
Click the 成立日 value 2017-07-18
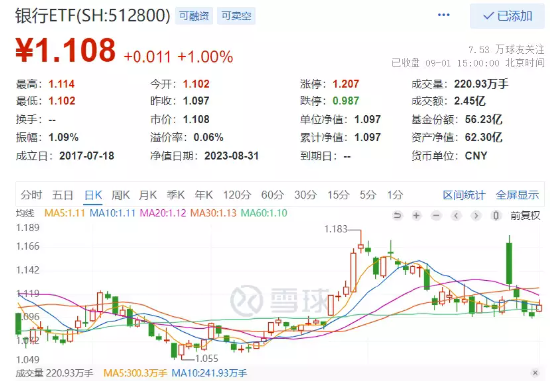(87, 156)
